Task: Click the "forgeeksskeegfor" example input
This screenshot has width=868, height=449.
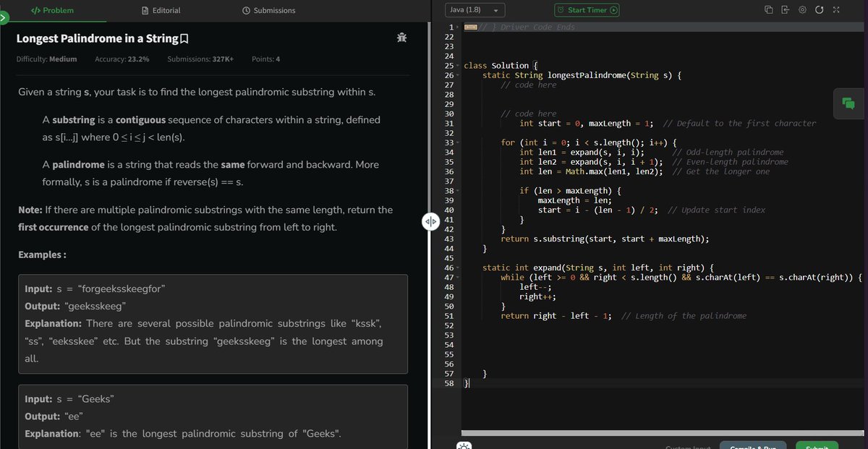Action: click(121, 288)
